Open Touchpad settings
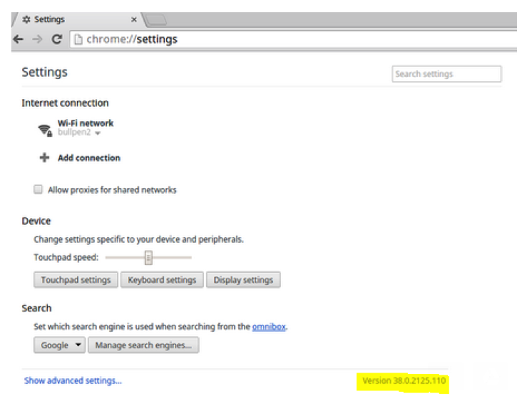Viewport: 532px width, 411px height. tap(76, 280)
